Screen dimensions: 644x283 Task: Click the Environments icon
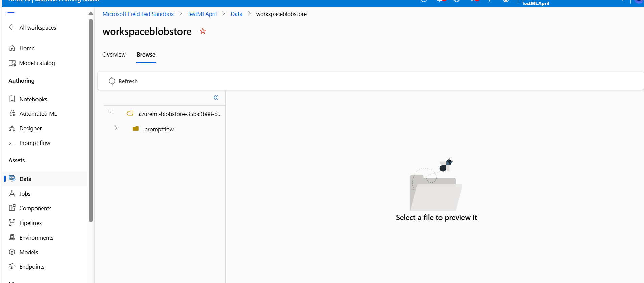pos(12,237)
